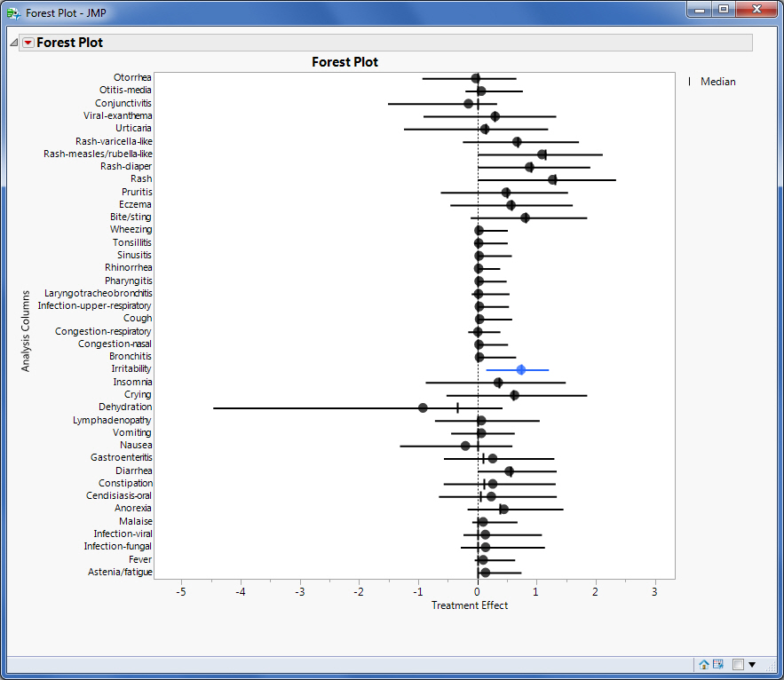
Task: Click the 0 tick label on the x-axis
Action: (x=477, y=590)
